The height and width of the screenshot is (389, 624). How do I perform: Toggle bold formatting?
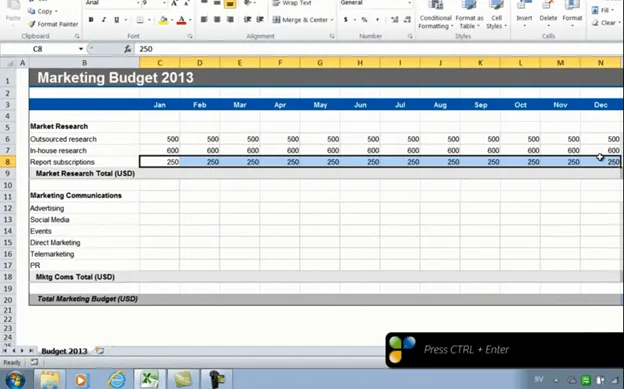91,20
